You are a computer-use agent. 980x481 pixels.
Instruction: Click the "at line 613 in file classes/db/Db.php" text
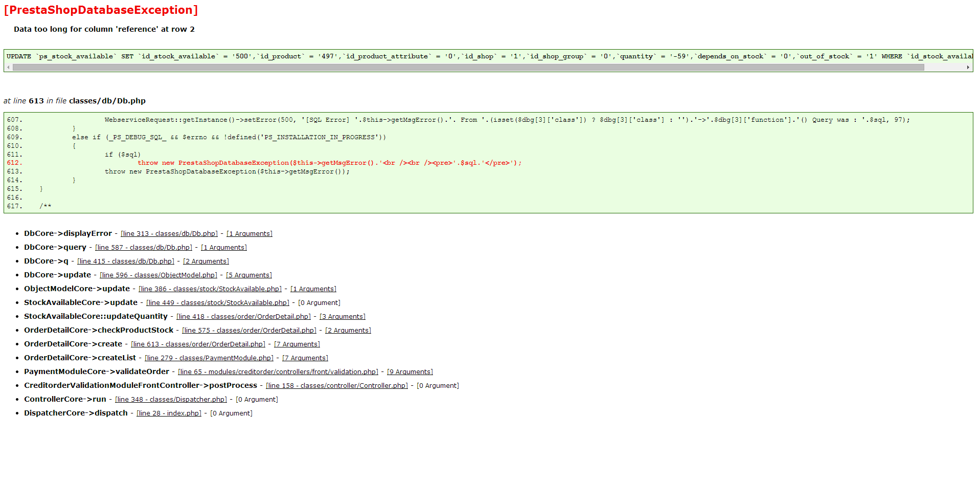[x=75, y=101]
